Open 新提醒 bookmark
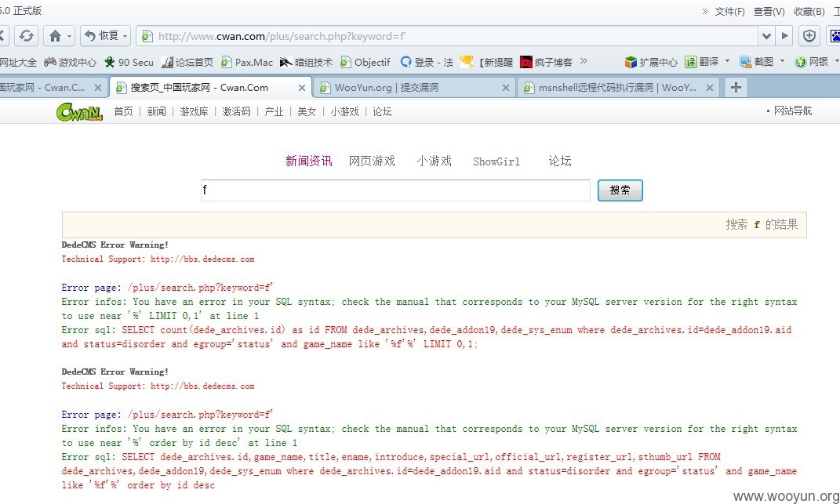 click(487, 62)
